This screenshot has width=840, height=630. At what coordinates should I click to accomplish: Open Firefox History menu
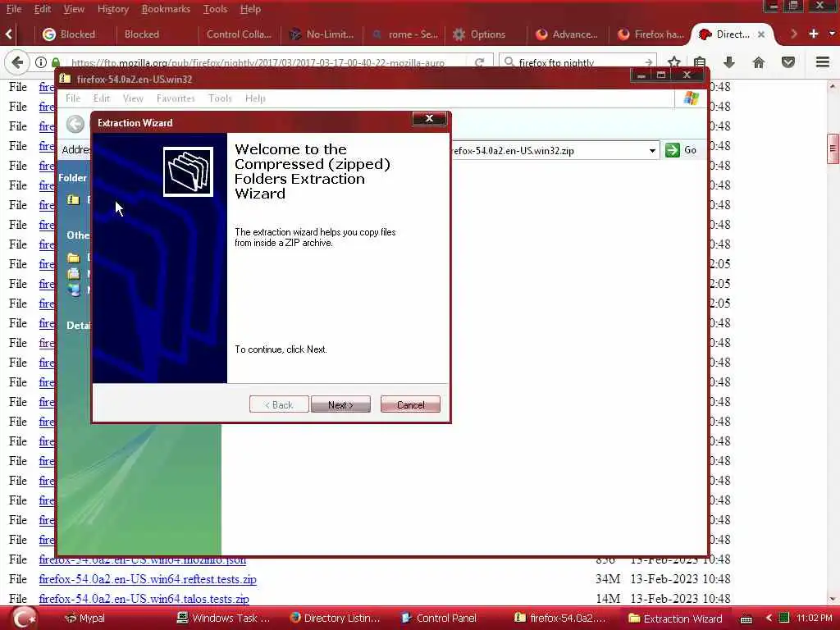click(x=113, y=8)
